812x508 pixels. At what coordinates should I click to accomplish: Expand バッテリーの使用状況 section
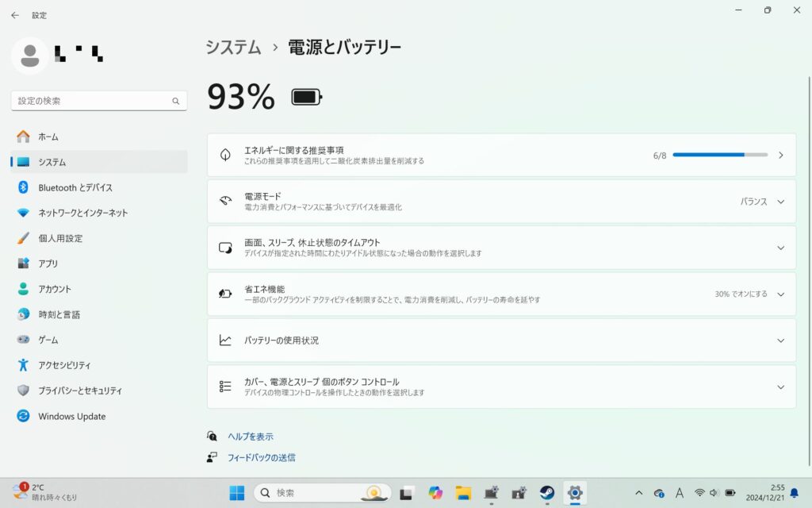tap(780, 341)
